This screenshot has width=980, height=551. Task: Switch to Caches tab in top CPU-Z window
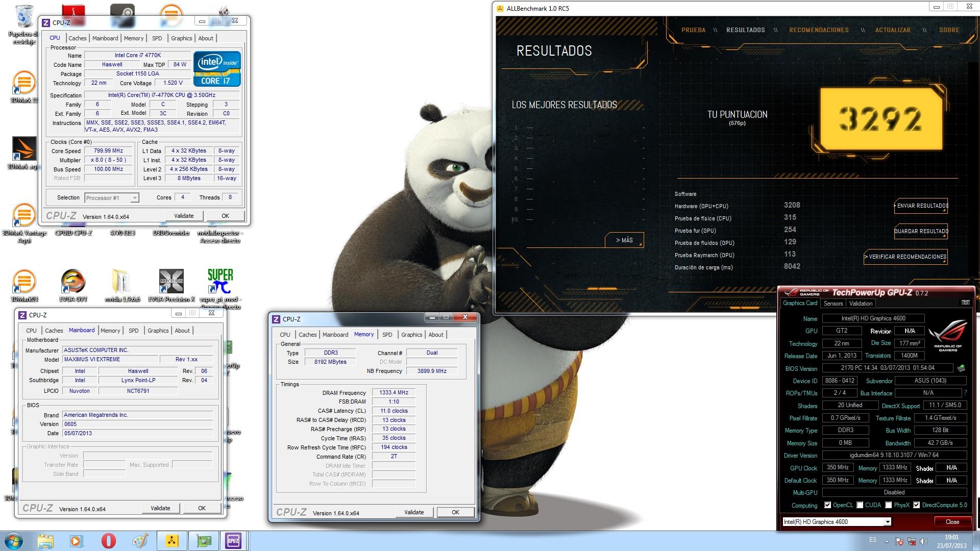point(78,38)
